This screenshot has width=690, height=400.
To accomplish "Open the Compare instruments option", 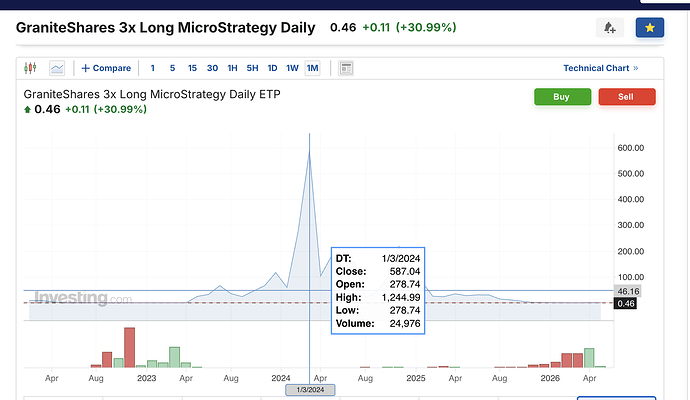I will 106,68.
